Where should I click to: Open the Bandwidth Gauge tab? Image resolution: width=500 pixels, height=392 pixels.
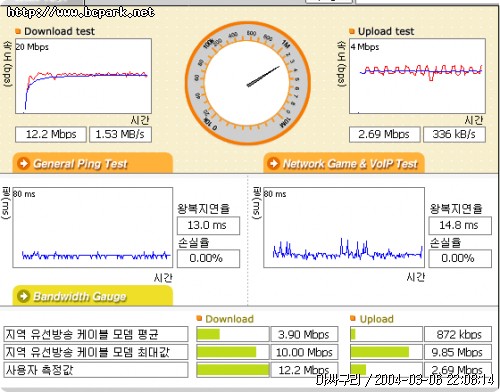click(93, 296)
